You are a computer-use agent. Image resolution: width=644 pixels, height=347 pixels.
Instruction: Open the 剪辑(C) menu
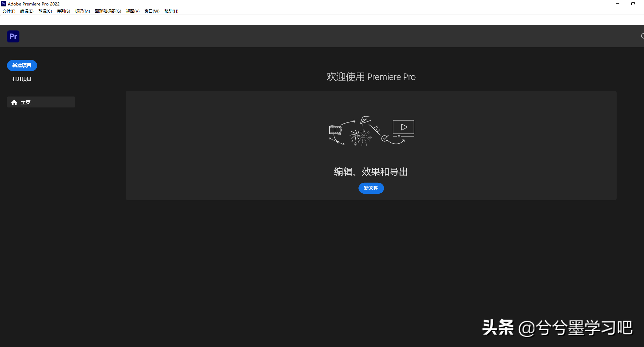[45, 11]
